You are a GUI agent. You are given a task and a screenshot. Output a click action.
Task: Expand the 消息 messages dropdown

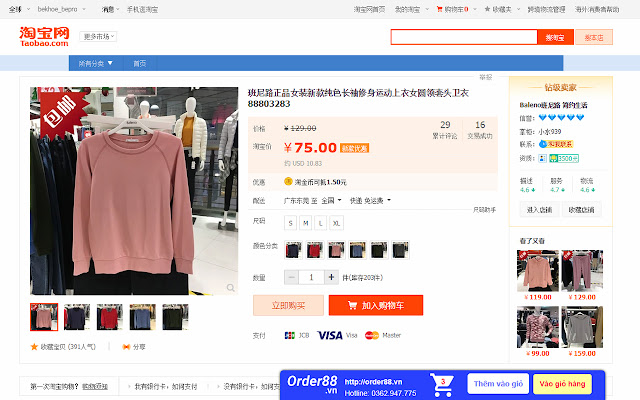(110, 9)
